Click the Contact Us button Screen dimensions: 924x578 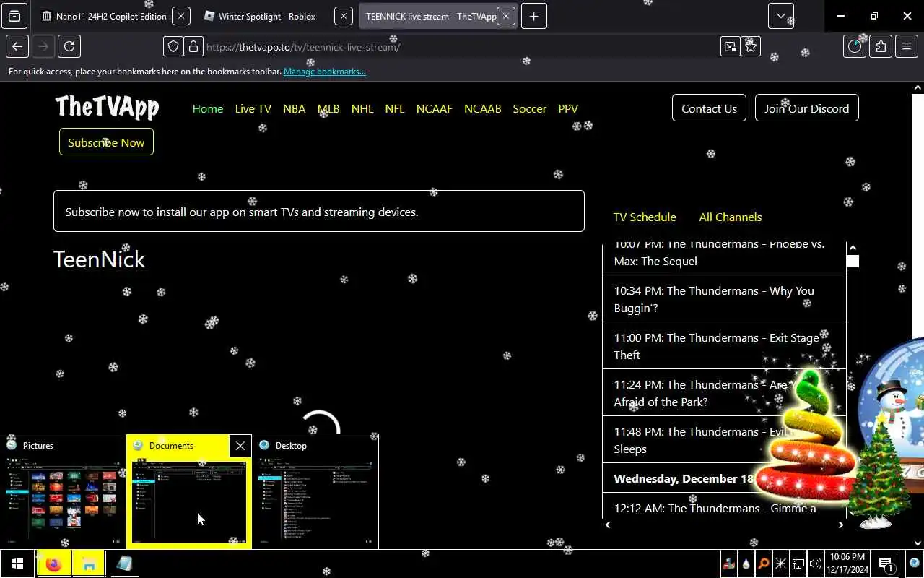coord(709,108)
